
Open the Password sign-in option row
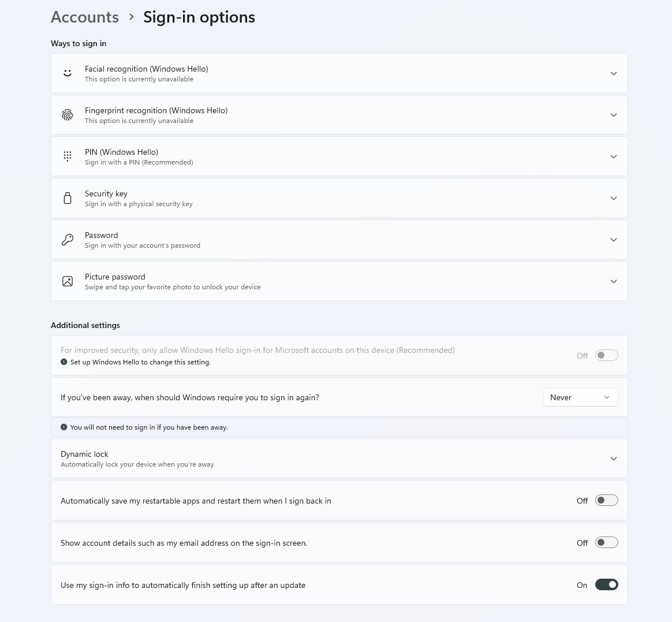(339, 240)
